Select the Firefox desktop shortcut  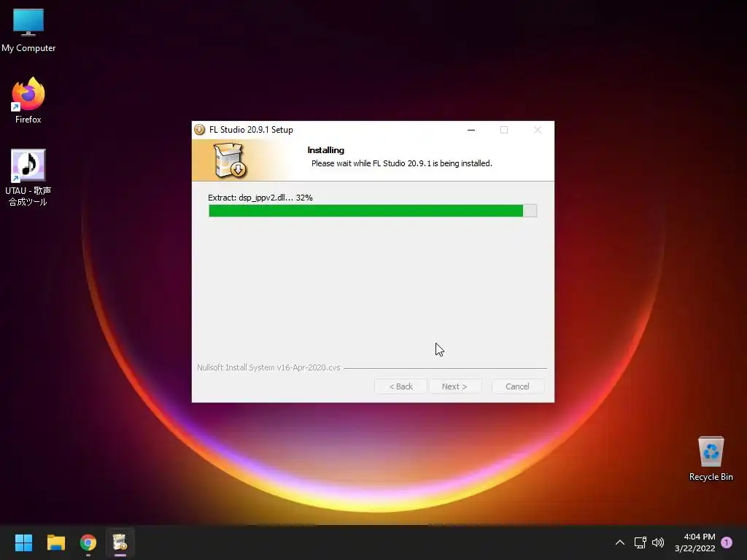point(28,101)
